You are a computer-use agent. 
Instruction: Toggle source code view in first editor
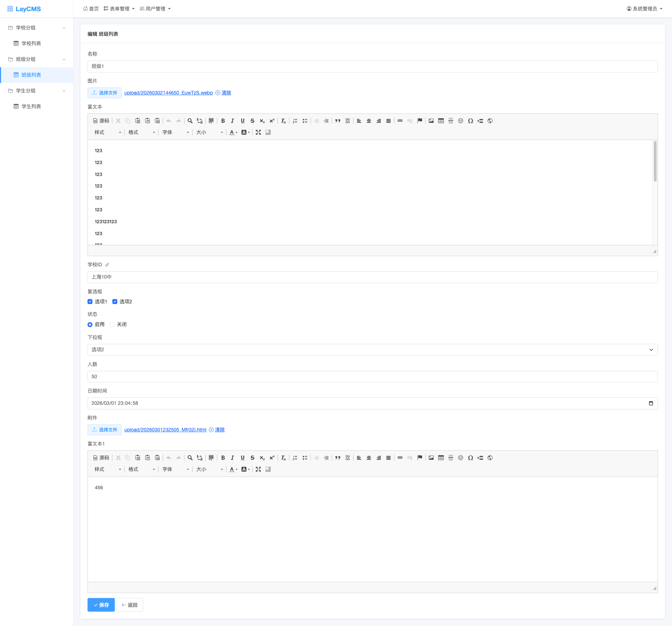[101, 121]
